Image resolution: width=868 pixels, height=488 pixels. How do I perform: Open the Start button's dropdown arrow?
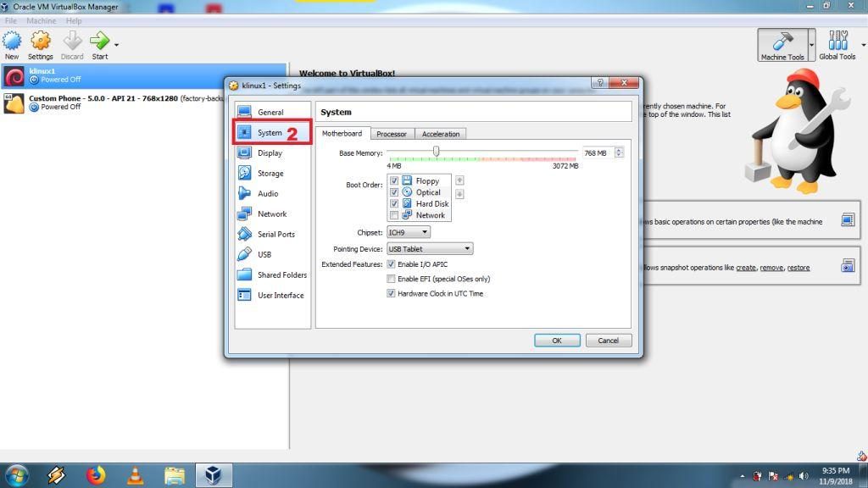pyautogui.click(x=116, y=45)
